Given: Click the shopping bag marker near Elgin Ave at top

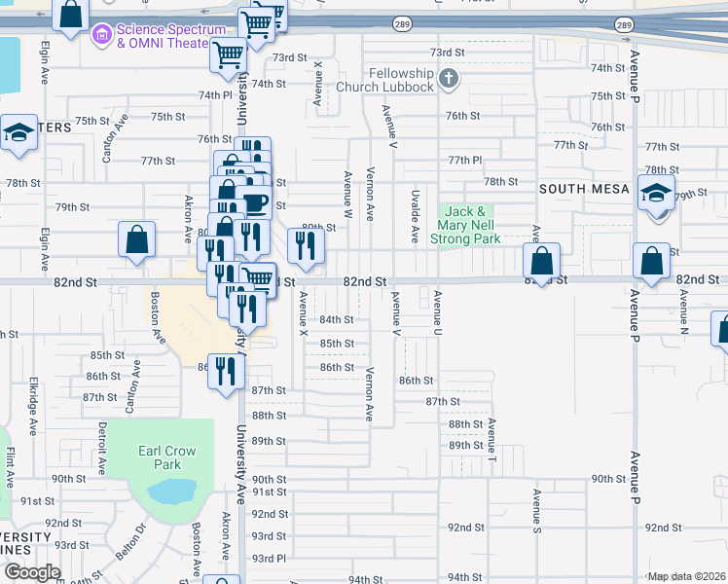Looking at the screenshot, I should click(x=71, y=15).
